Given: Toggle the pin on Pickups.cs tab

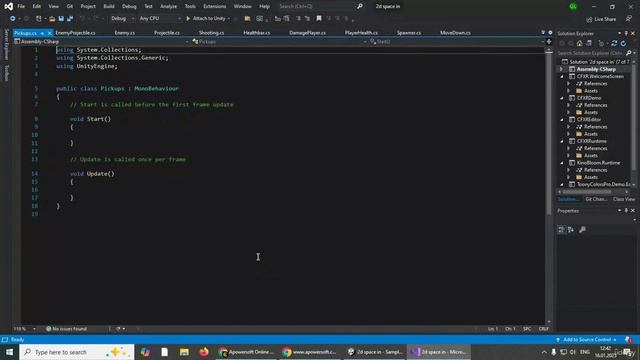Looking at the screenshot, I should (42, 33).
